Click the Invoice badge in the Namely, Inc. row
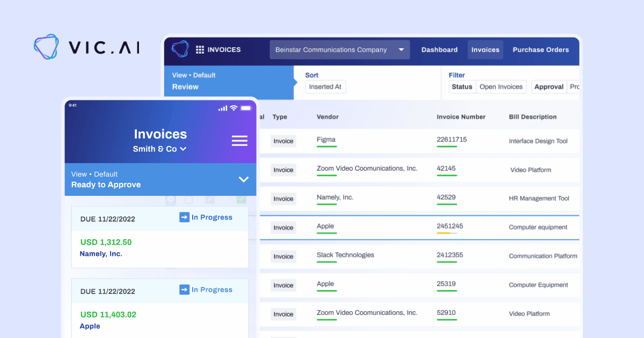Screen dimensions: 644x338 [283, 199]
